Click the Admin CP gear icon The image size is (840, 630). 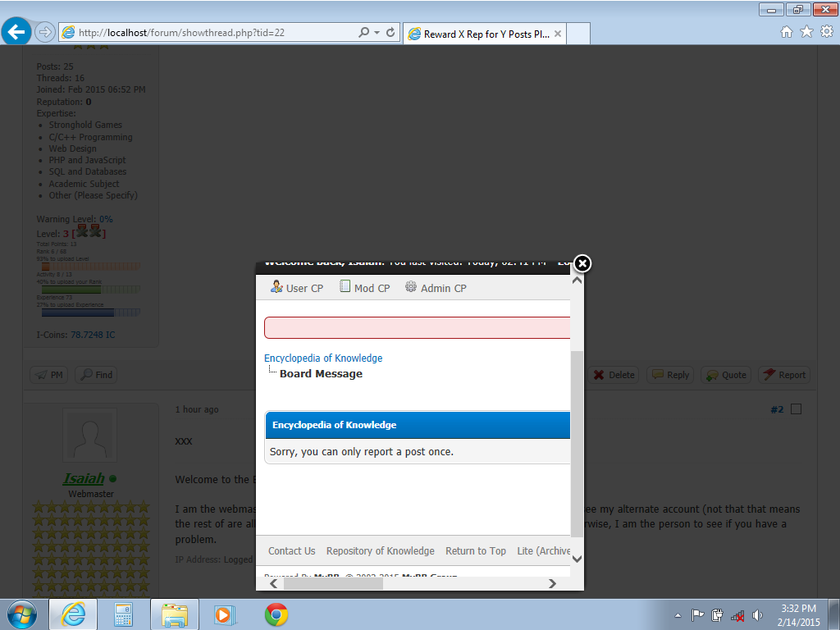point(411,286)
